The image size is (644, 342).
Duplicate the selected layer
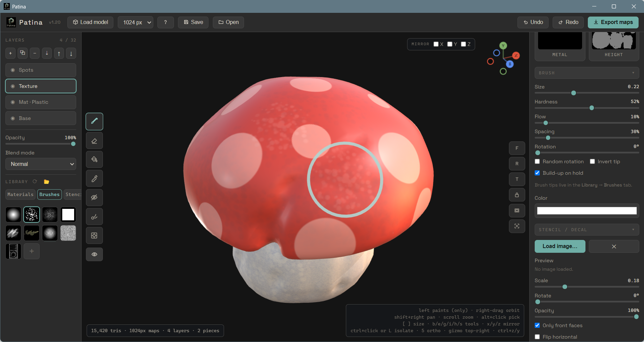[23, 53]
